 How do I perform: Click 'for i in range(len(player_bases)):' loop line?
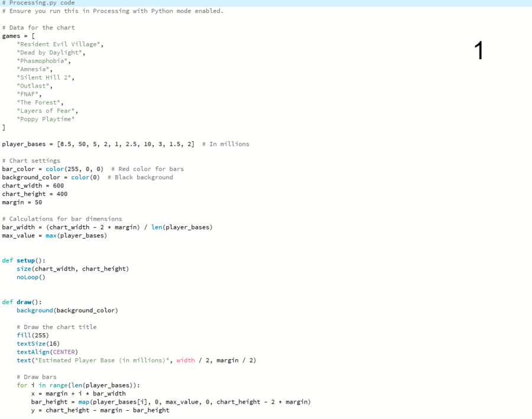(x=79, y=385)
